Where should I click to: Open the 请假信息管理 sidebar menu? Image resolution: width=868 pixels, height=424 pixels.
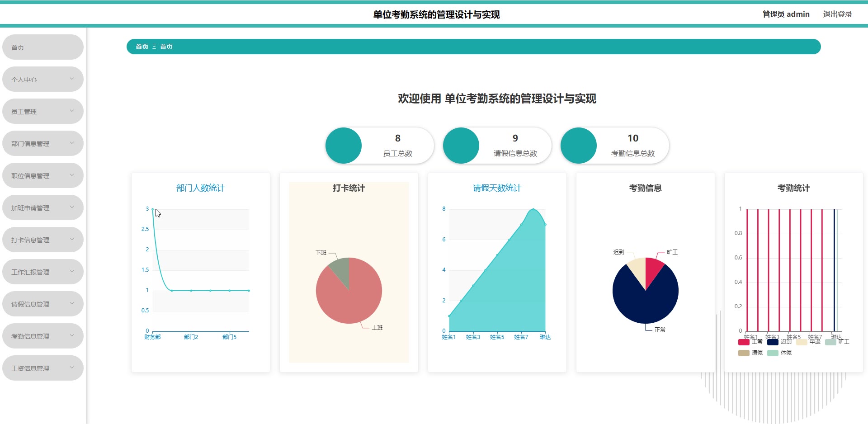[43, 304]
